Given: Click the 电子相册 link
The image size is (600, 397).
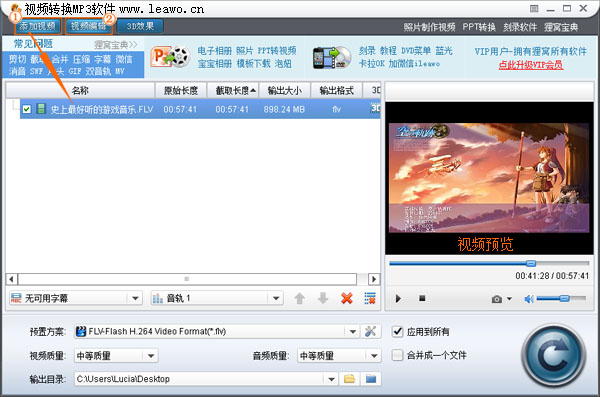Looking at the screenshot, I should tap(215, 51).
